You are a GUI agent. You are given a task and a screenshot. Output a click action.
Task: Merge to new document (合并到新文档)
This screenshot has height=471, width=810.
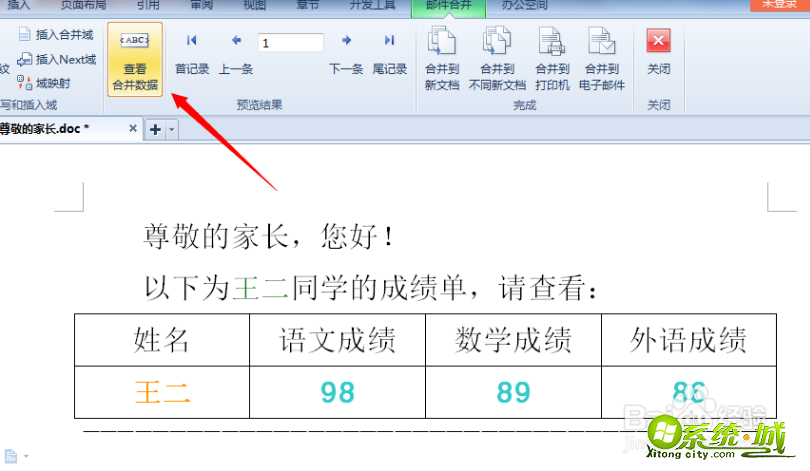tap(442, 59)
